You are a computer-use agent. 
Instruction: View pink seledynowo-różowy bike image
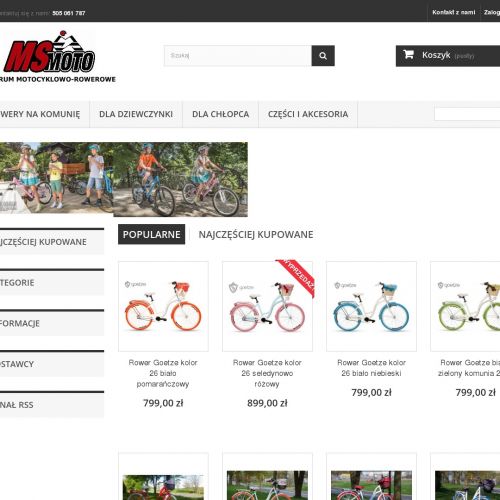pos(267,306)
